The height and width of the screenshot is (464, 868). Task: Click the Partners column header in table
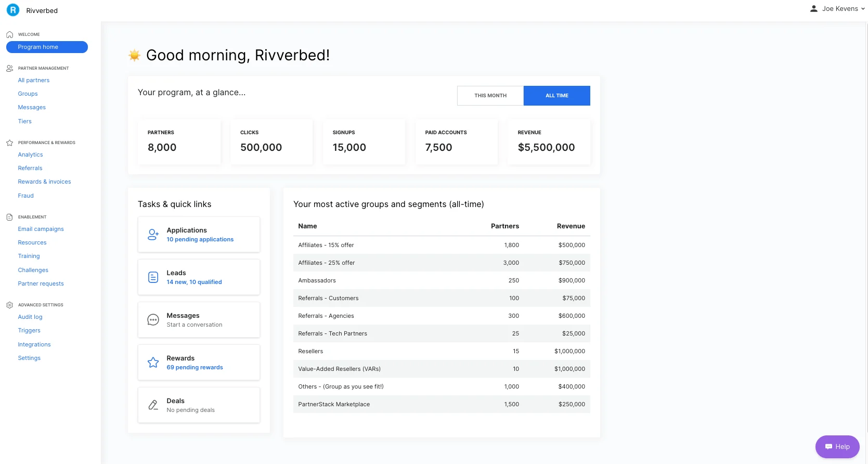(504, 226)
